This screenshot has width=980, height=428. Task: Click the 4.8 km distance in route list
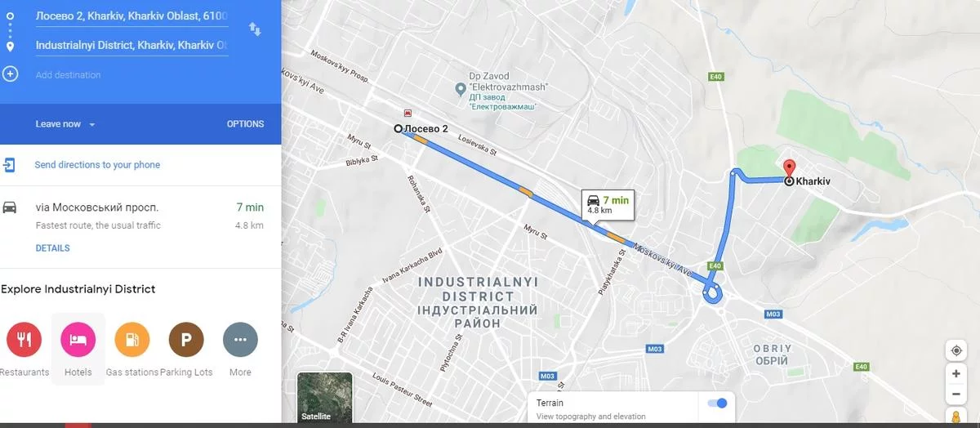click(249, 225)
